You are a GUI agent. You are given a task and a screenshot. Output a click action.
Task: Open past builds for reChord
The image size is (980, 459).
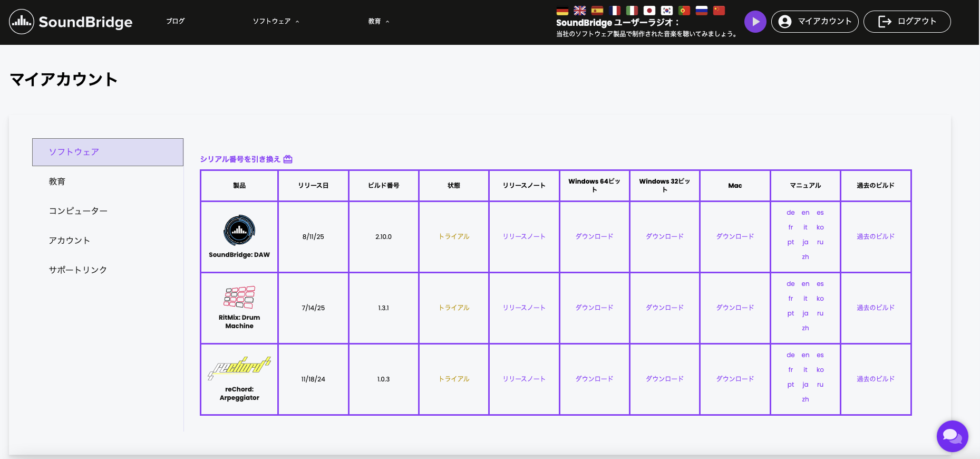pyautogui.click(x=876, y=379)
